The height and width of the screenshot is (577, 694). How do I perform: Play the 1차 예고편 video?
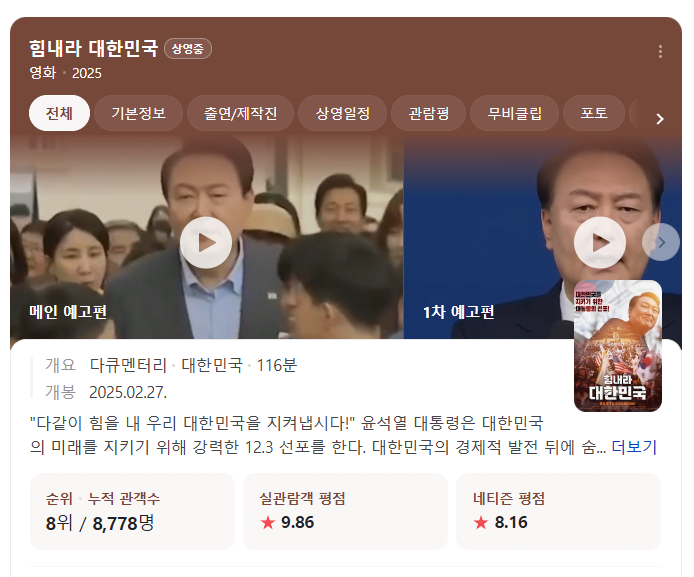(600, 242)
